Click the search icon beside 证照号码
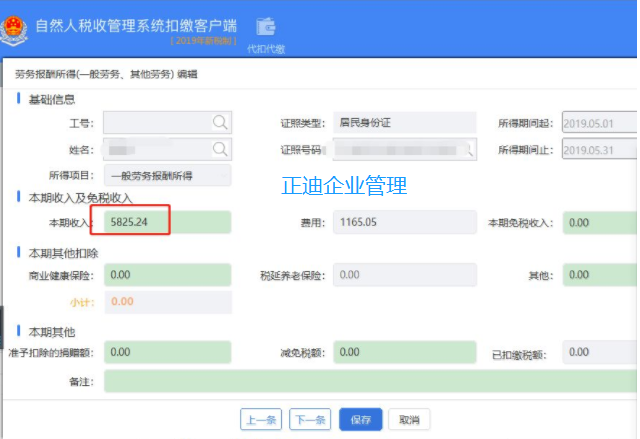This screenshot has height=439, width=640. [469, 149]
